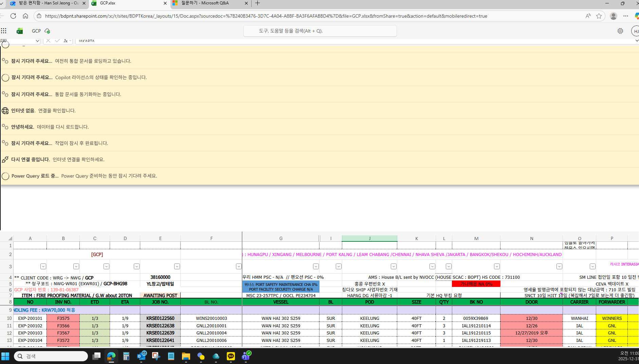Select row 10 header
This screenshot has width=639, height=364.
click(6, 318)
